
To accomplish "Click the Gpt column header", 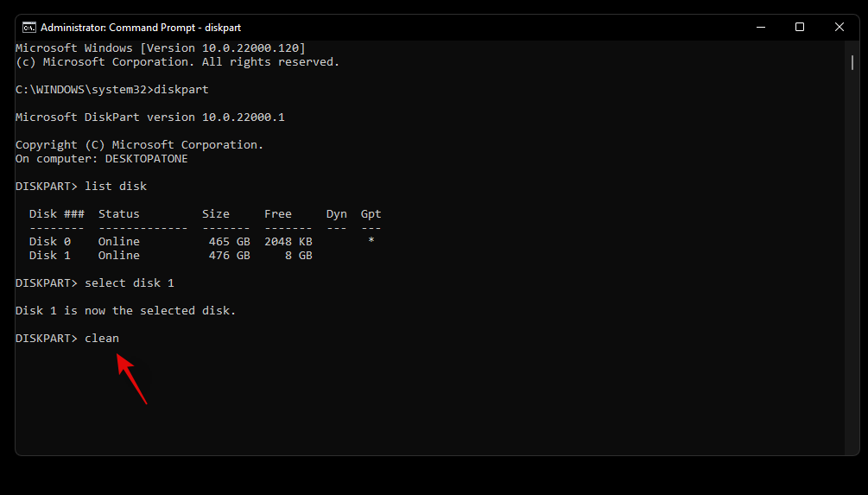I will (371, 213).
